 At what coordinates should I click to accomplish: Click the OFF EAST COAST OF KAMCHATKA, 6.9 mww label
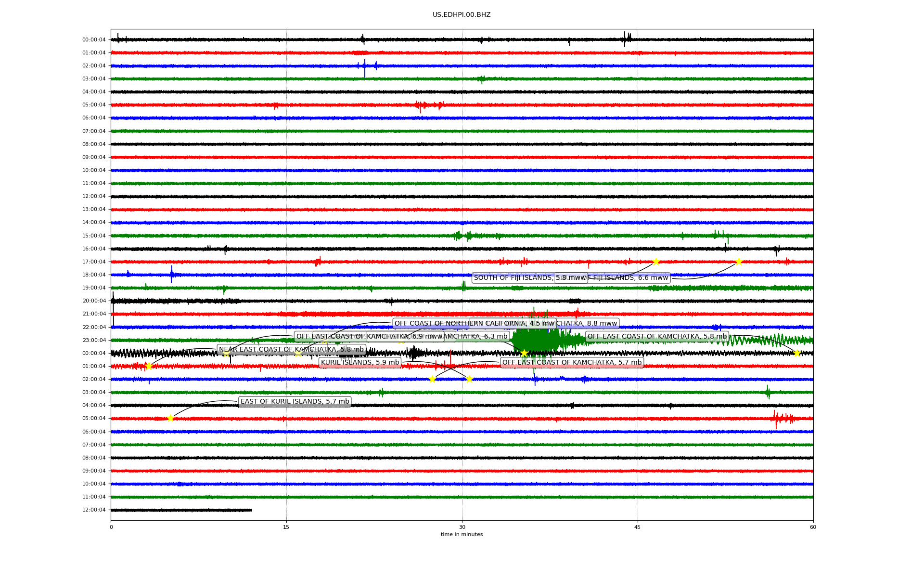369,337
